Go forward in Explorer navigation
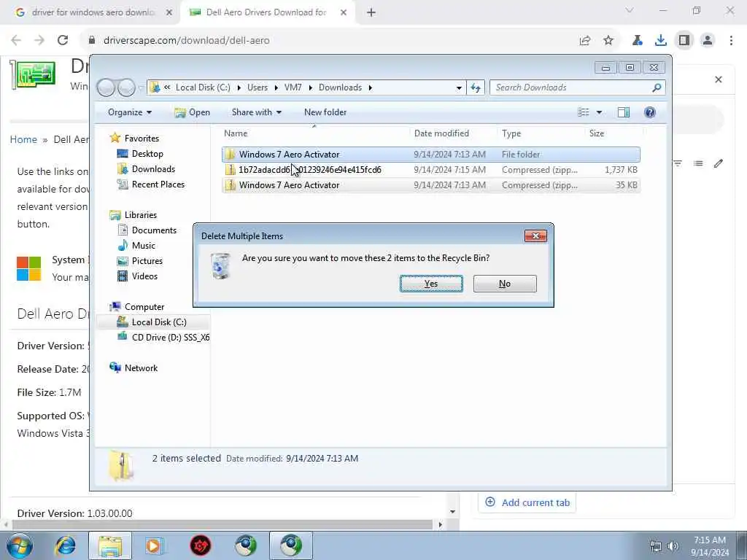747x560 pixels. click(126, 87)
